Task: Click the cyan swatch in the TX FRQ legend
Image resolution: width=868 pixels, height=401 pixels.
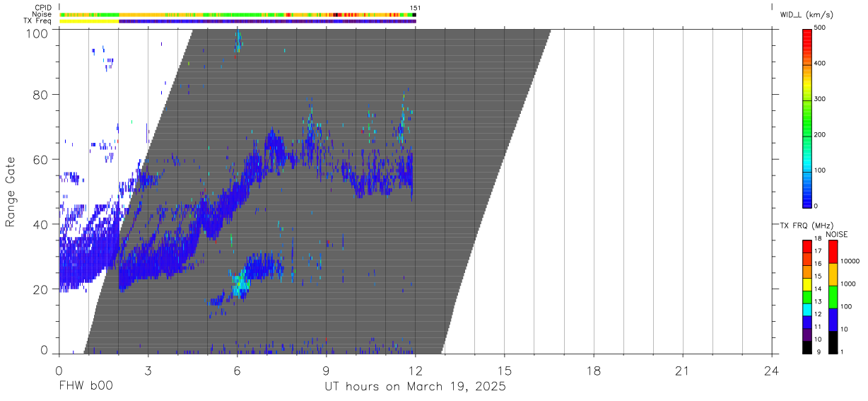Action: point(807,308)
